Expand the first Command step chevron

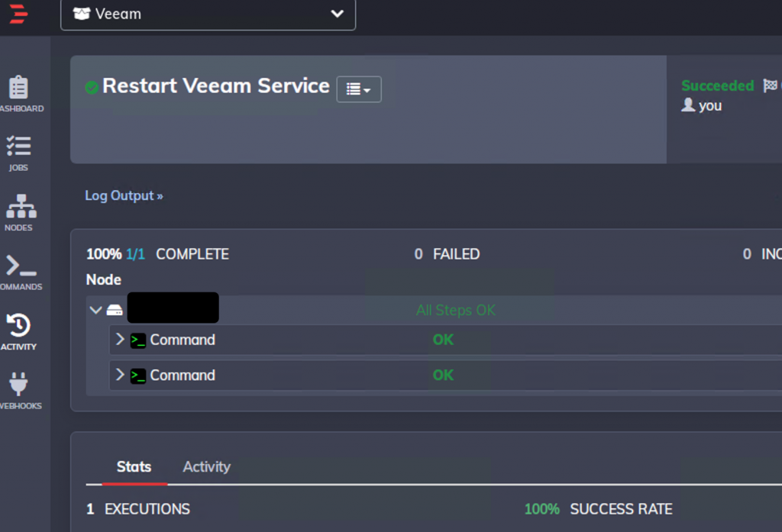coord(120,339)
